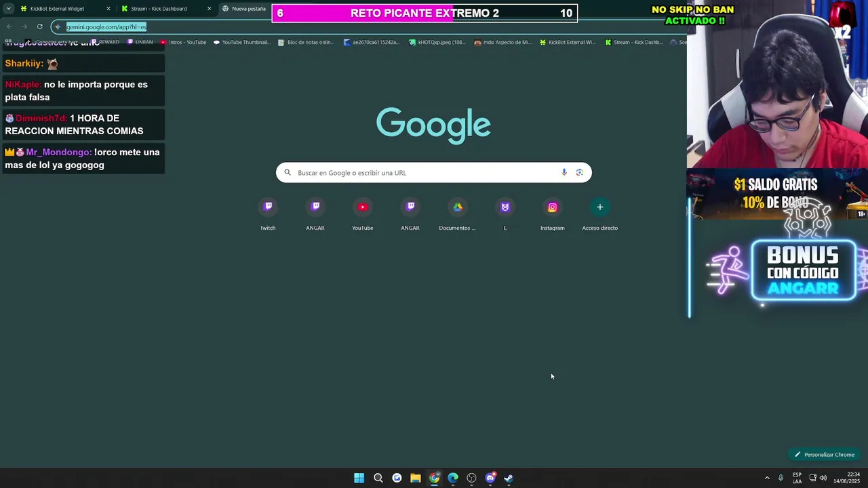Open OBS Studio from the taskbar
This screenshot has width=868, height=488.
[471, 478]
